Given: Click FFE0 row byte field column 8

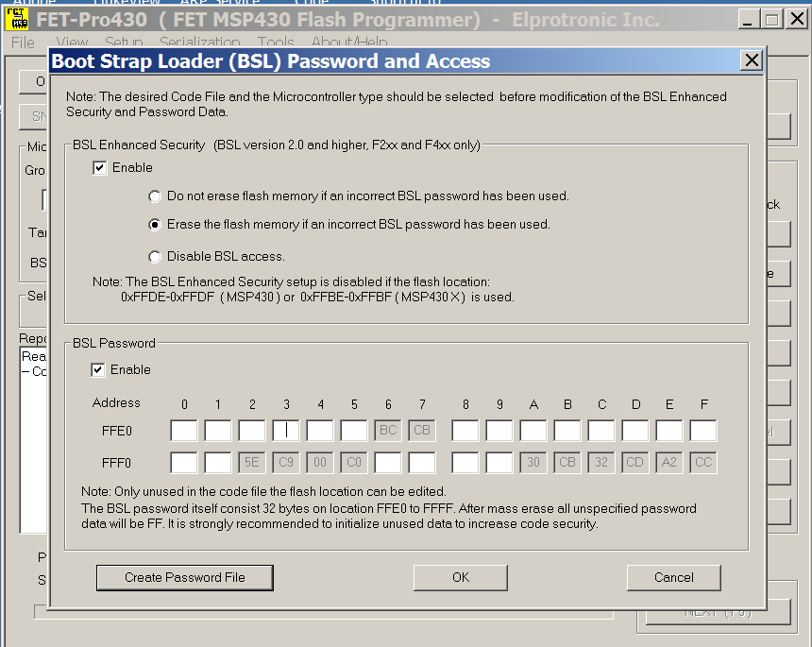Looking at the screenshot, I should tap(465, 431).
